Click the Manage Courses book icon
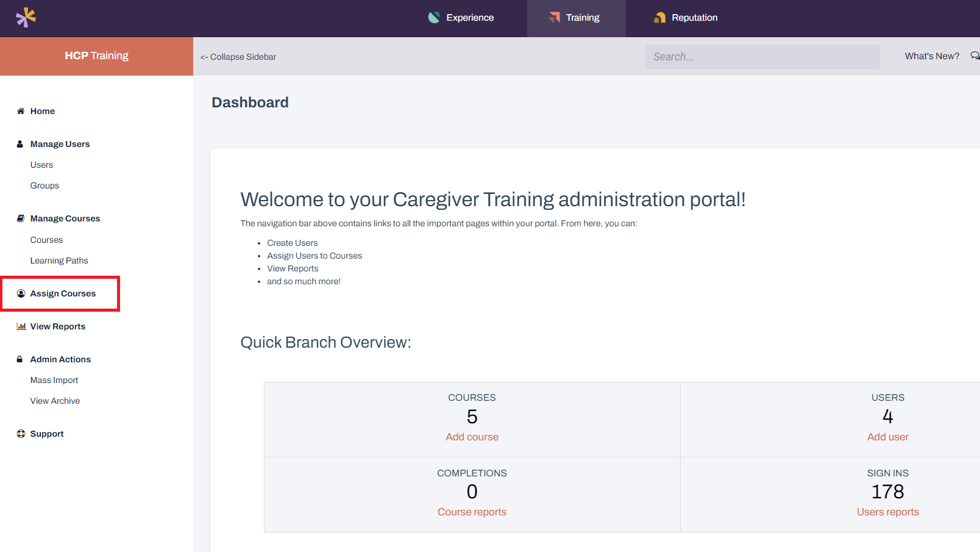The height and width of the screenshot is (552, 980). [x=20, y=218]
